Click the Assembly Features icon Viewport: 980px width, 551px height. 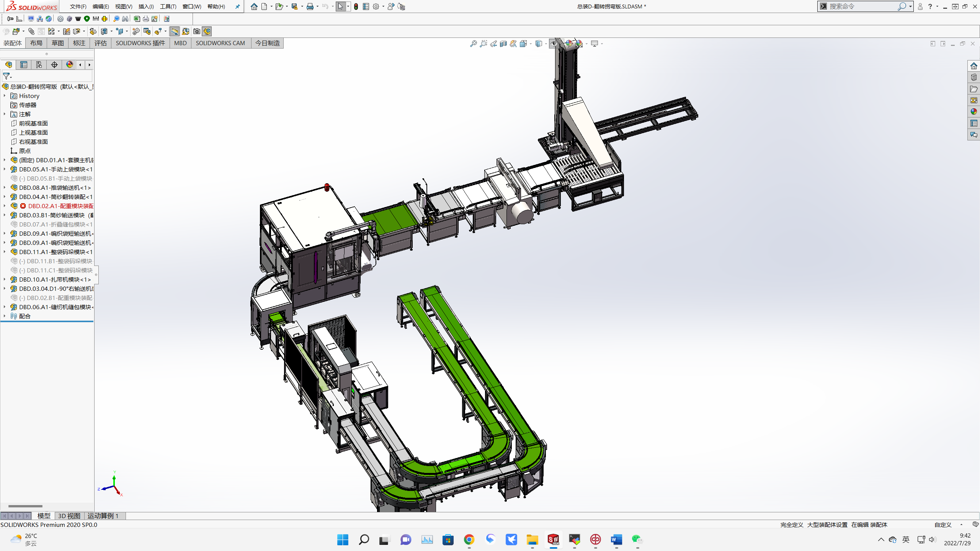click(x=104, y=31)
